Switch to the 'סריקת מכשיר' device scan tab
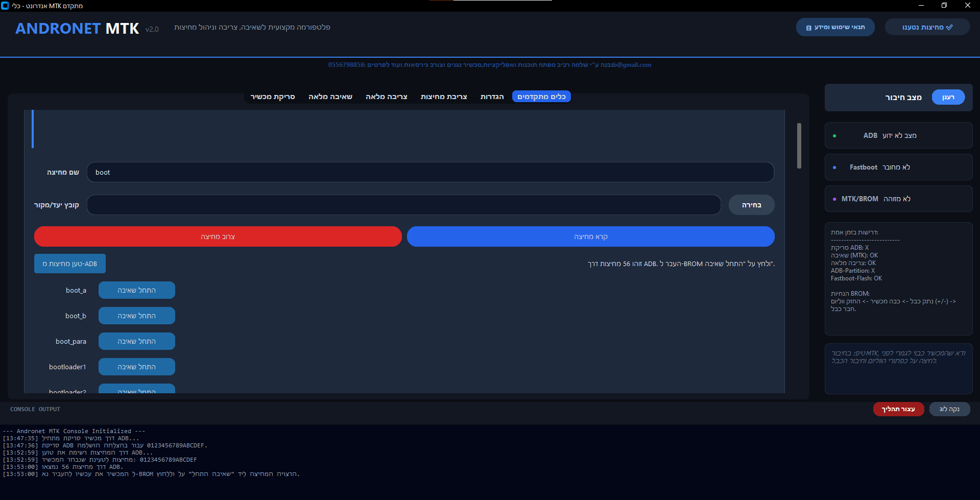The height and width of the screenshot is (500, 980). click(x=273, y=97)
